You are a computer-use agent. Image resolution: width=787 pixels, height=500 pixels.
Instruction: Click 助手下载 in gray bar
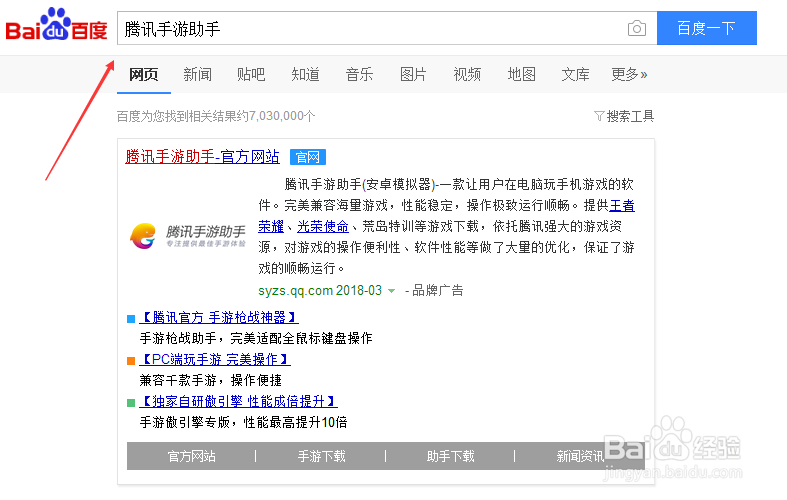pos(450,456)
